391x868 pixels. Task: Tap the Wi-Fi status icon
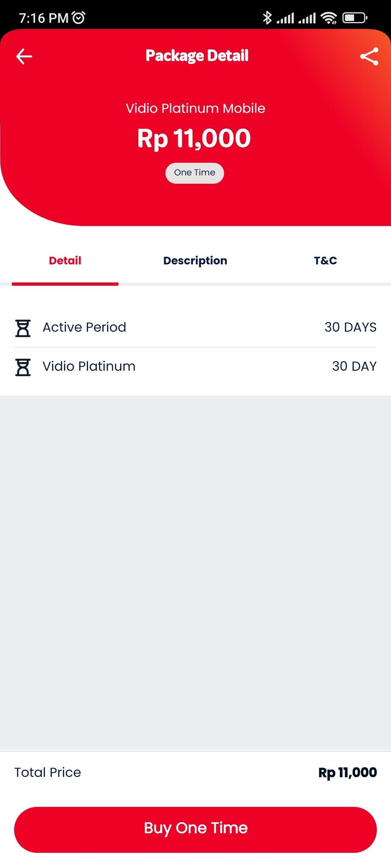329,18
